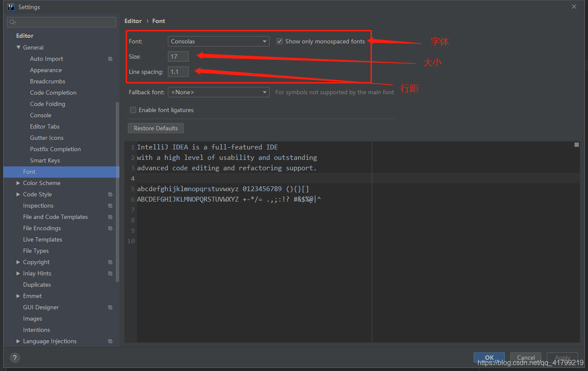Toggle Show only monospaced fonts checkbox

point(280,41)
